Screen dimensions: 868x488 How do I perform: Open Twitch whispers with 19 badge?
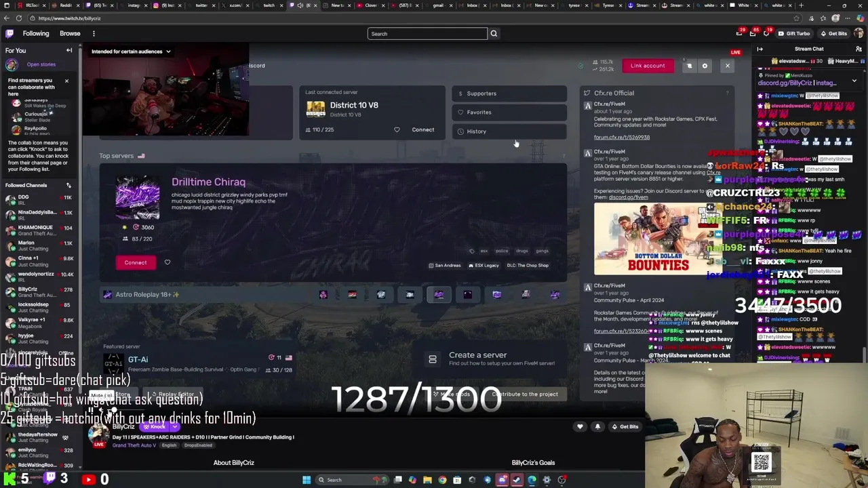coord(766,33)
